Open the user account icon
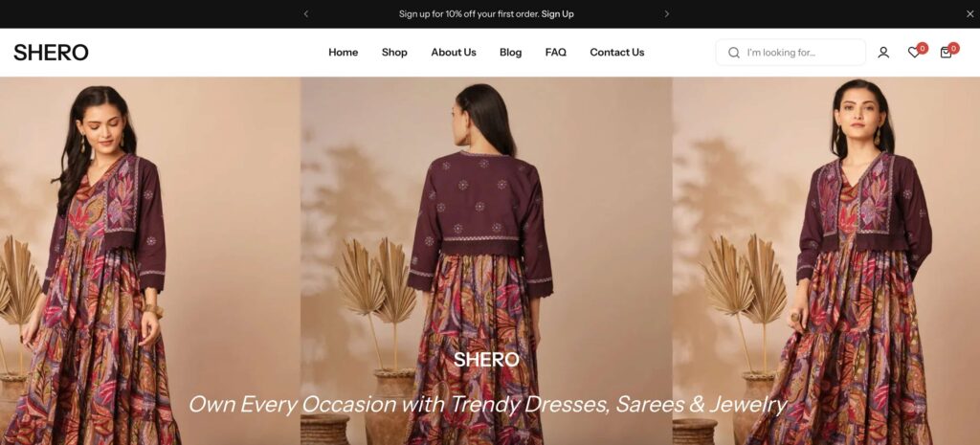 pyautogui.click(x=883, y=53)
